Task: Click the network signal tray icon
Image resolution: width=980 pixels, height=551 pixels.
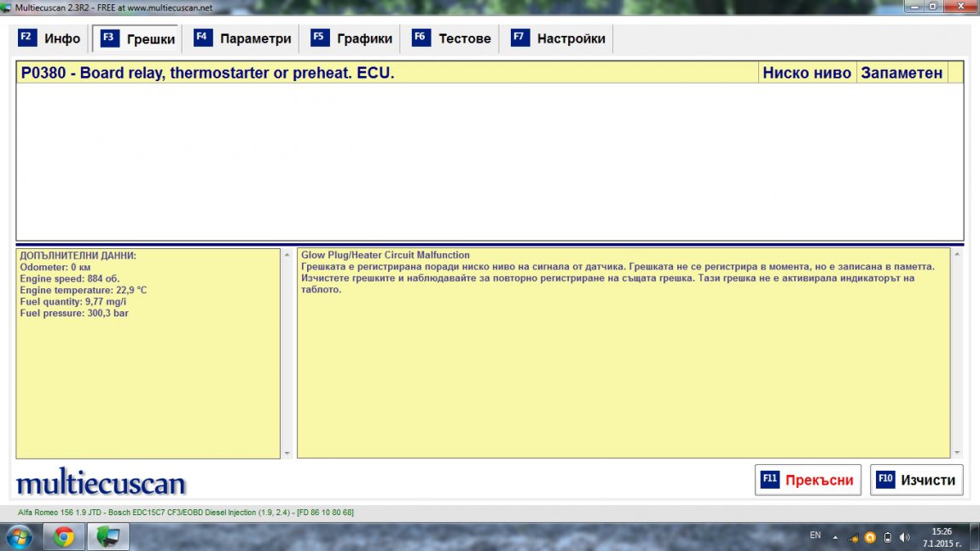Action: coord(853,537)
